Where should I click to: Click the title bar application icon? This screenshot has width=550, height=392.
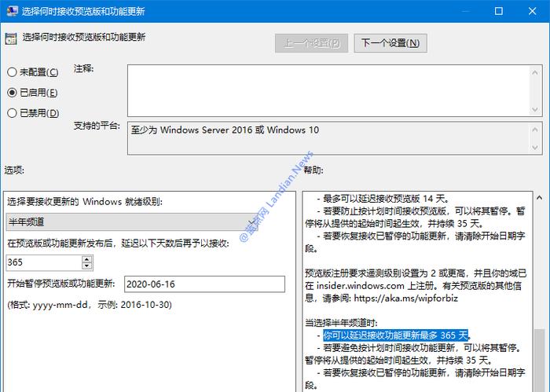pos(12,11)
